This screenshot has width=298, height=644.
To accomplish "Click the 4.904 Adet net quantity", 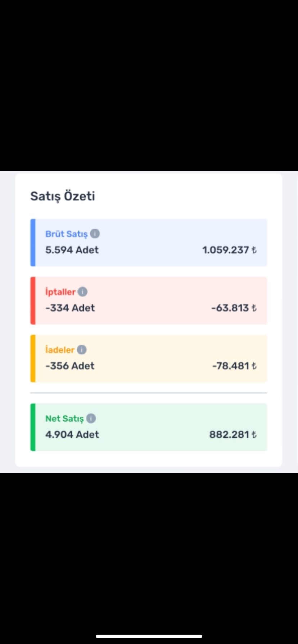I will [72, 434].
